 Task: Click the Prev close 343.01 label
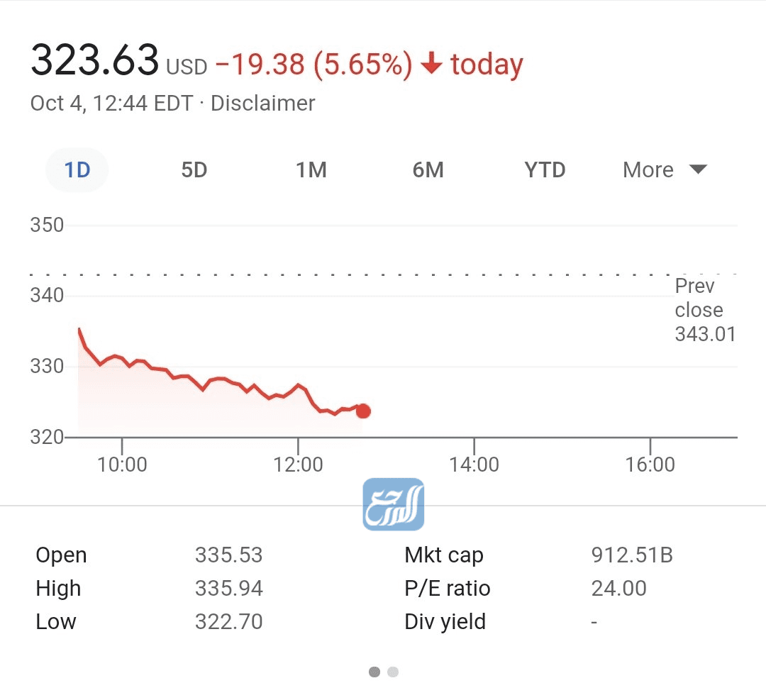[x=705, y=310]
